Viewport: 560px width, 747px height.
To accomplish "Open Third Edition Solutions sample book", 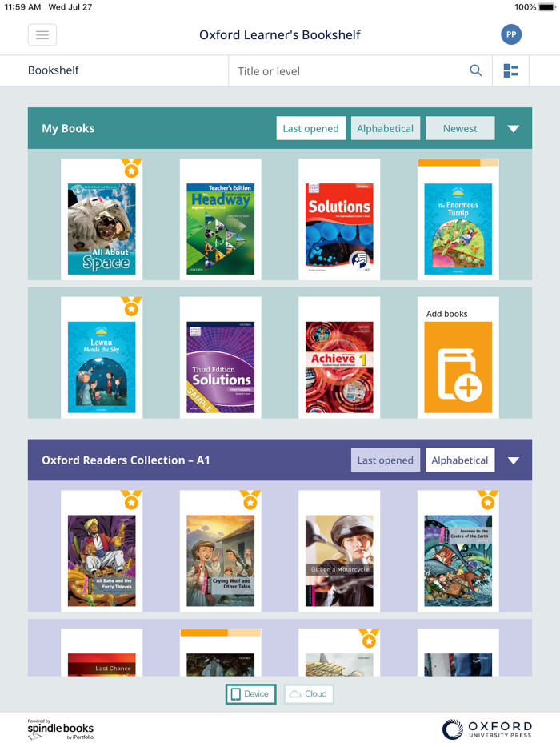I will coord(221,367).
